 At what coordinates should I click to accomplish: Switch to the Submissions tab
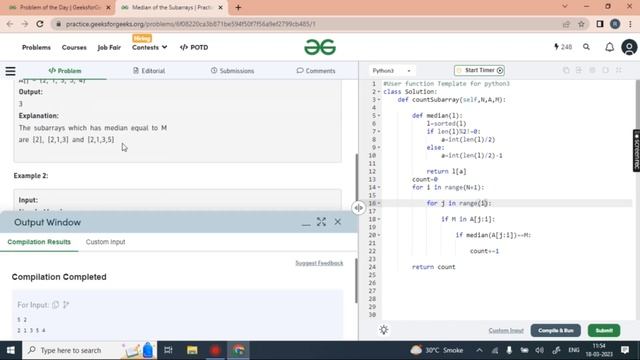(232, 71)
